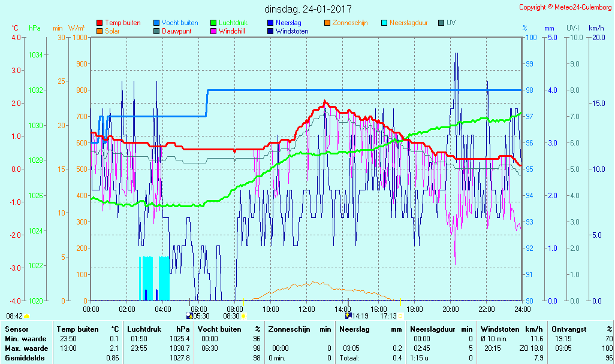Click the UV legend entry
The height and width of the screenshot is (364, 615).
451,23
